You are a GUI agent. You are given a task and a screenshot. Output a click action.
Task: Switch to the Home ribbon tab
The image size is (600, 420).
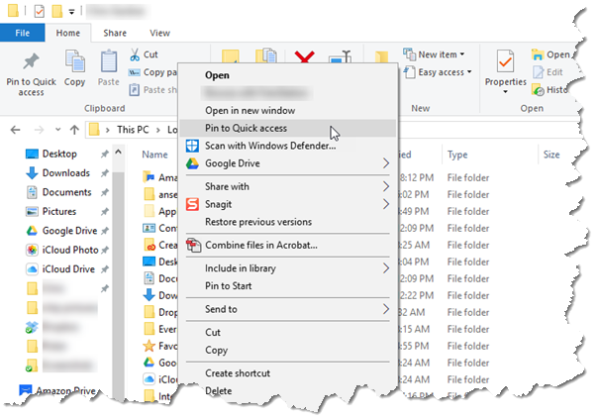(x=68, y=33)
